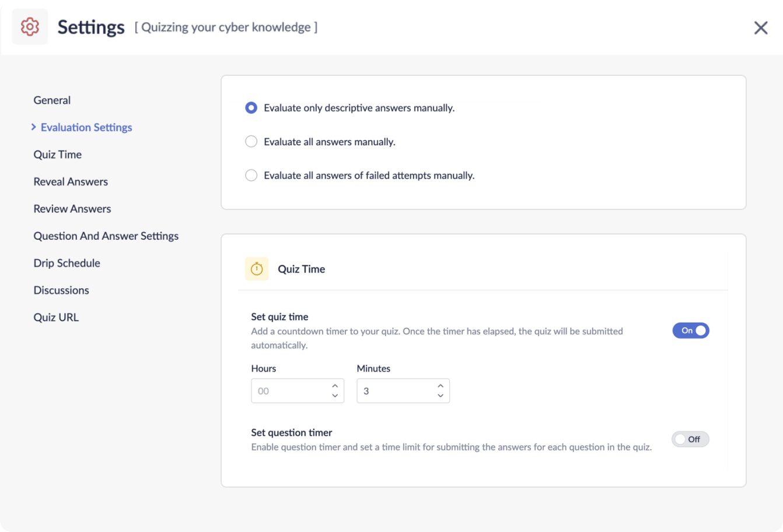Turn off the Set quiz time toggle
The width and height of the screenshot is (783, 532).
691,330
